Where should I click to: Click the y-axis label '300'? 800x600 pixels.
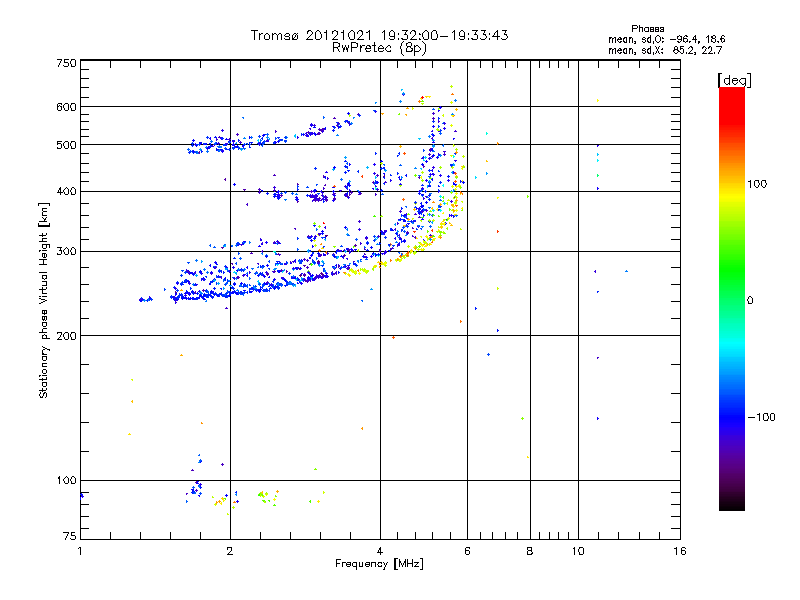[x=66, y=252]
